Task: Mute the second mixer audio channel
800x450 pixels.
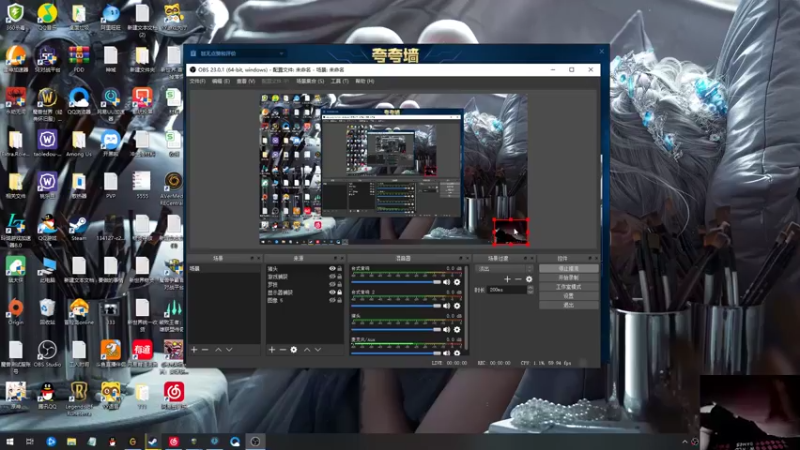Action: (x=447, y=306)
